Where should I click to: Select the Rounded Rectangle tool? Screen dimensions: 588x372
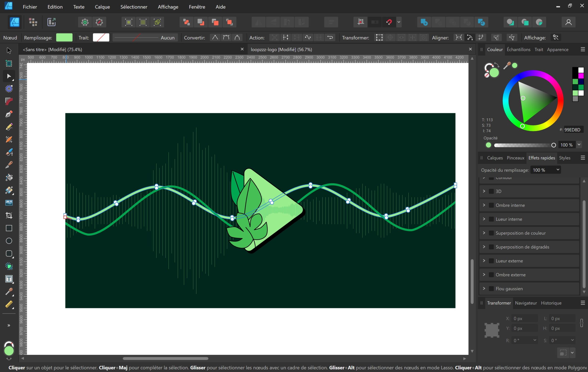pos(9,253)
